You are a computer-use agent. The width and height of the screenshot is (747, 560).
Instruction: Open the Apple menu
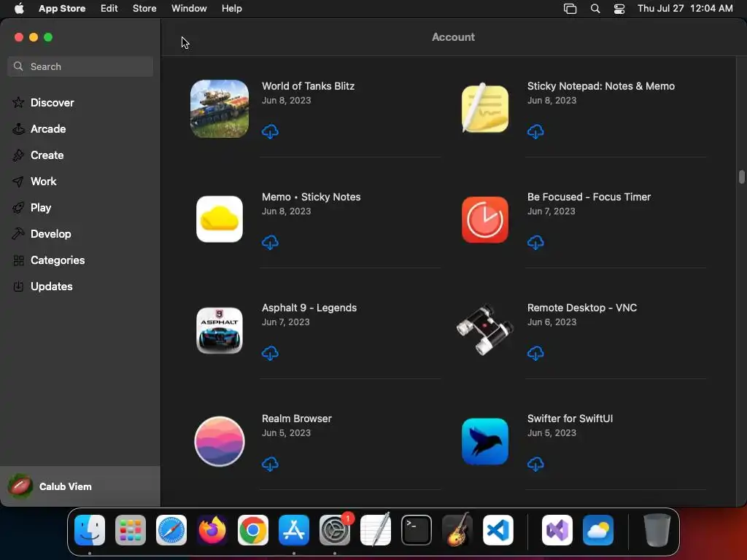coord(19,8)
